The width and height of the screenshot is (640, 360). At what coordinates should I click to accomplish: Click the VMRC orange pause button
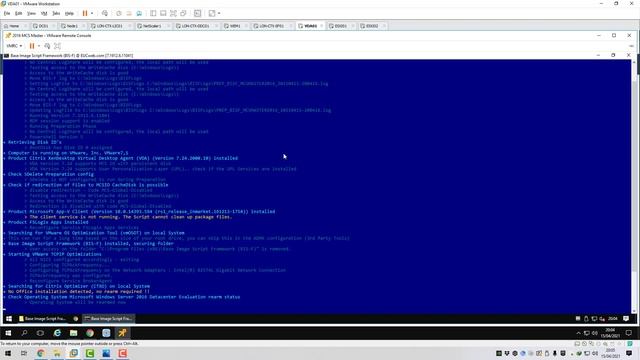(32, 46)
